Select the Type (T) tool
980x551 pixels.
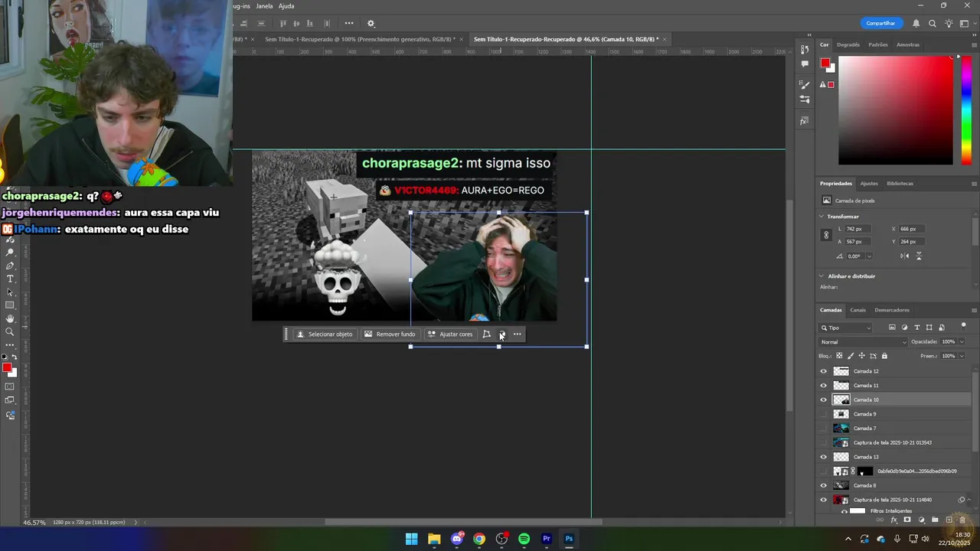10,279
